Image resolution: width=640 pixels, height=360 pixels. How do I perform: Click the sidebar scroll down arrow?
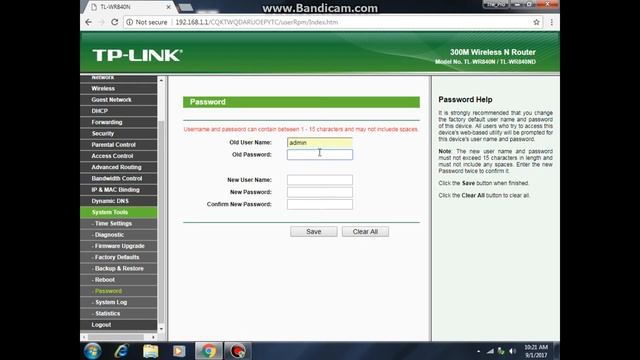pyautogui.click(x=161, y=329)
